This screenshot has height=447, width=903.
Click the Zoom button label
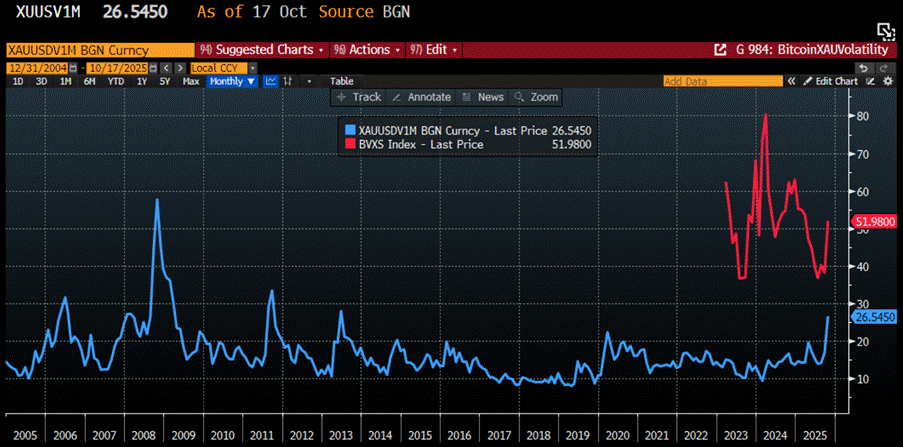[544, 97]
